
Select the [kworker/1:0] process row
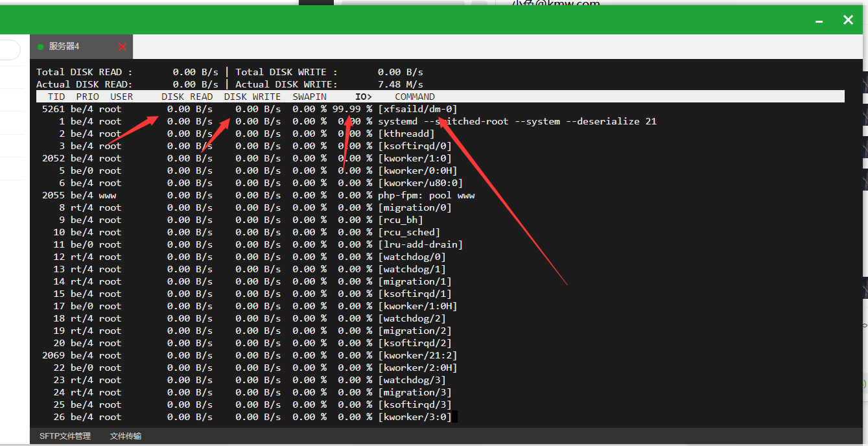[x=441, y=158]
